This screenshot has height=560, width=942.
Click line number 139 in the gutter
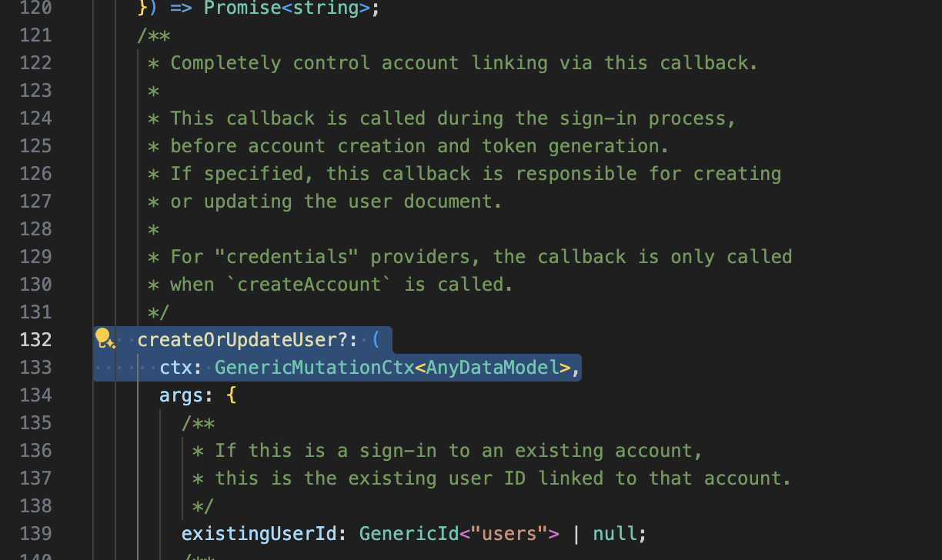pyautogui.click(x=35, y=533)
